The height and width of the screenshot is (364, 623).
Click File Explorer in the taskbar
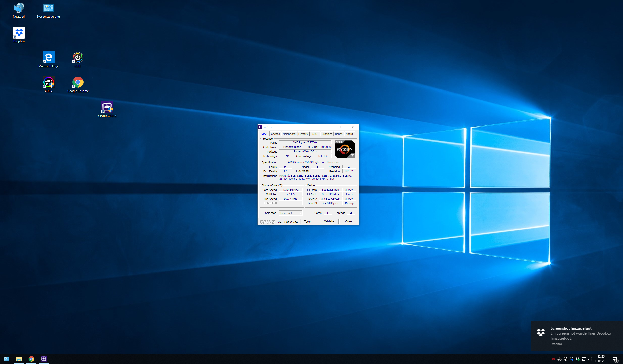click(19, 359)
